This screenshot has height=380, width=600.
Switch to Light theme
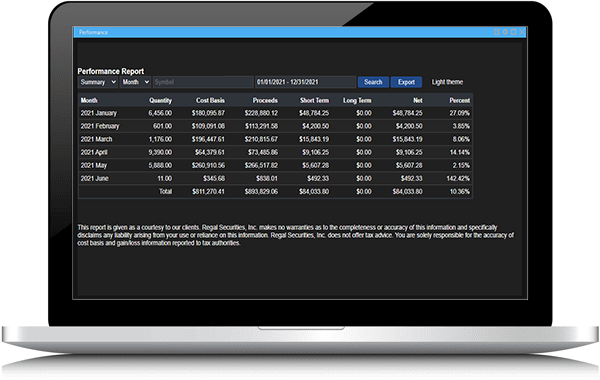pos(447,82)
